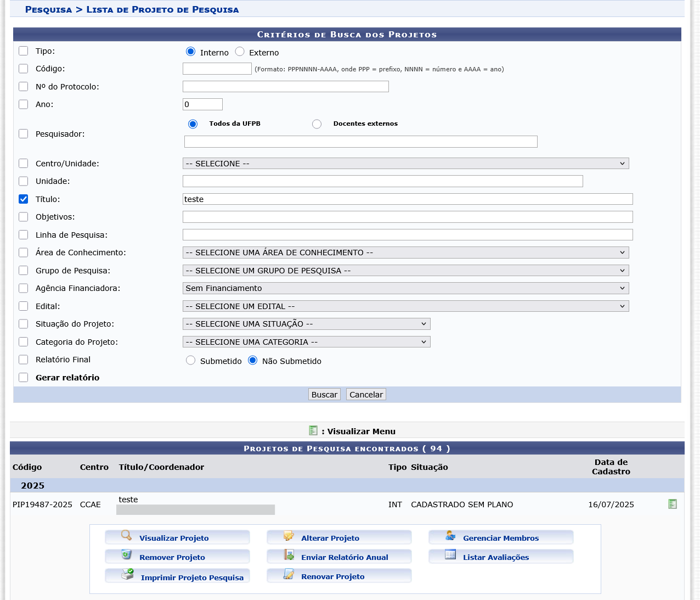Open menu icon for project PIP19487-2025

coord(673,504)
